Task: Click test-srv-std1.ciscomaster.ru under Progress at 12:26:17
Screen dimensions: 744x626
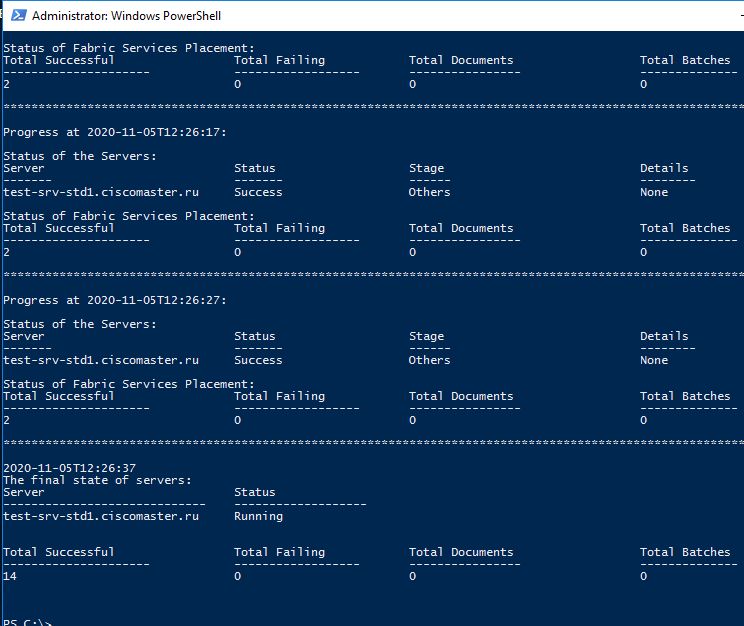Action: tap(101, 192)
